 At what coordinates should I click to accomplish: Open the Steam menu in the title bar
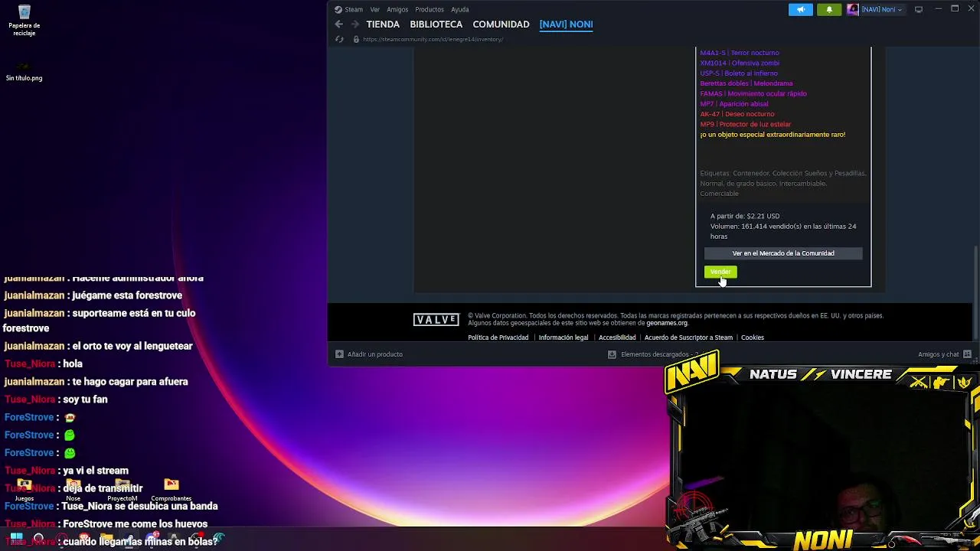click(348, 9)
